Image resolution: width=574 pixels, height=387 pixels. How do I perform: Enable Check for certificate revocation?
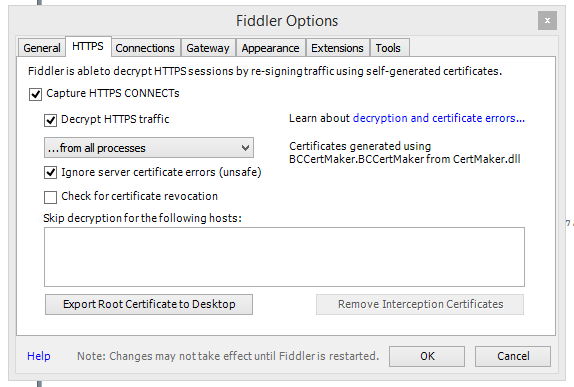click(x=51, y=197)
